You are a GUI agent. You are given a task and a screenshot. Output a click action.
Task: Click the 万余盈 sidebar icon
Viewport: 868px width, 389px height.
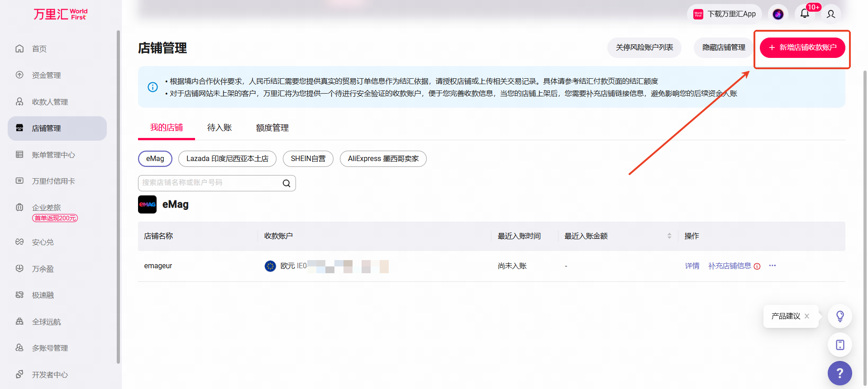point(19,268)
